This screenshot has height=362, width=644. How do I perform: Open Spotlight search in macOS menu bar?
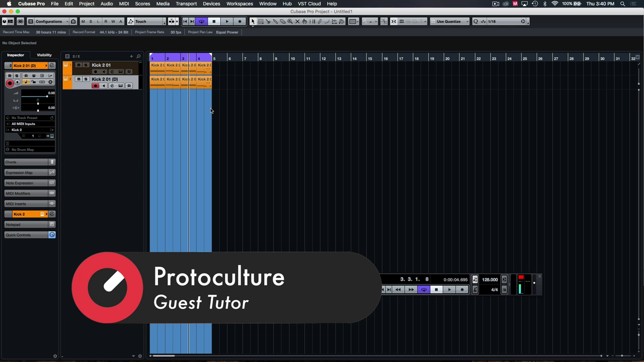(622, 4)
